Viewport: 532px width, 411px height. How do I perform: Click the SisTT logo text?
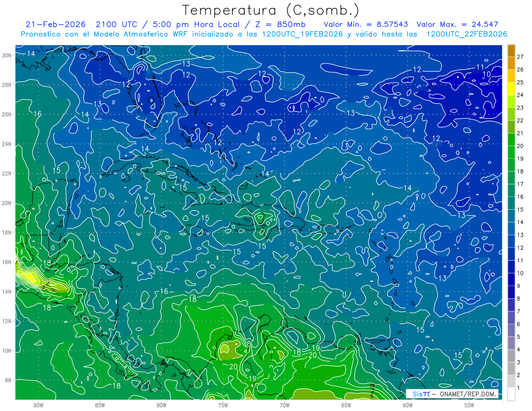421,394
